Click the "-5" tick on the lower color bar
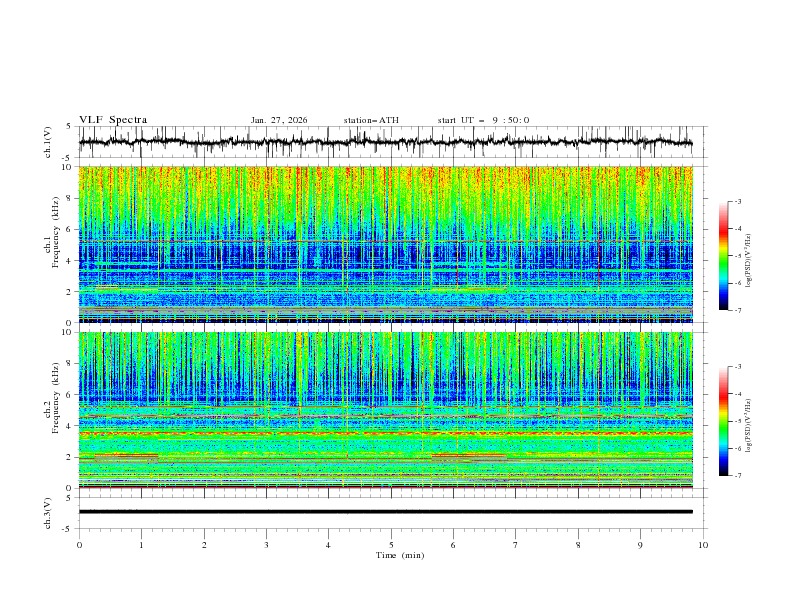This screenshot has width=792, height=612. 737,421
